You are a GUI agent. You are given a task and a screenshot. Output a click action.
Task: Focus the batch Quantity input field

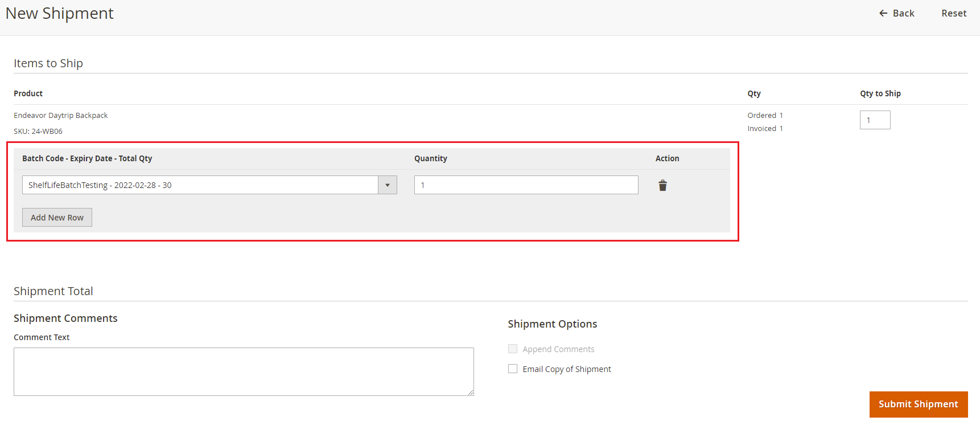(526, 185)
